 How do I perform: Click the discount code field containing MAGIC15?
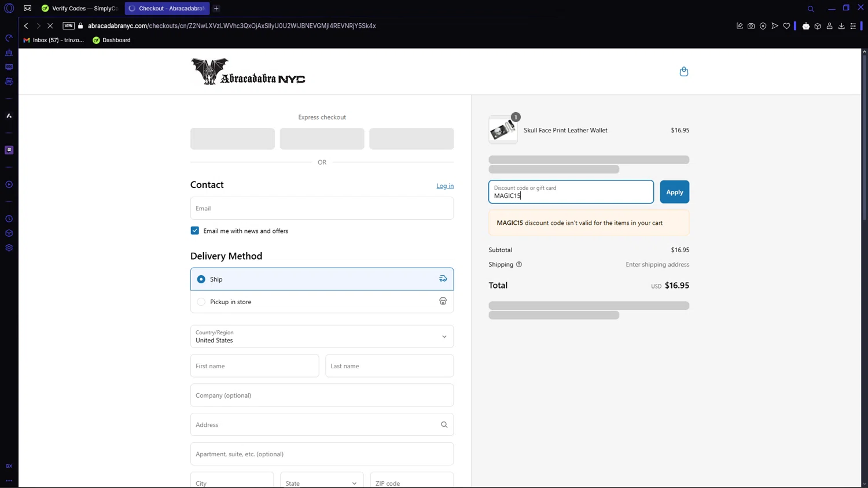(571, 192)
